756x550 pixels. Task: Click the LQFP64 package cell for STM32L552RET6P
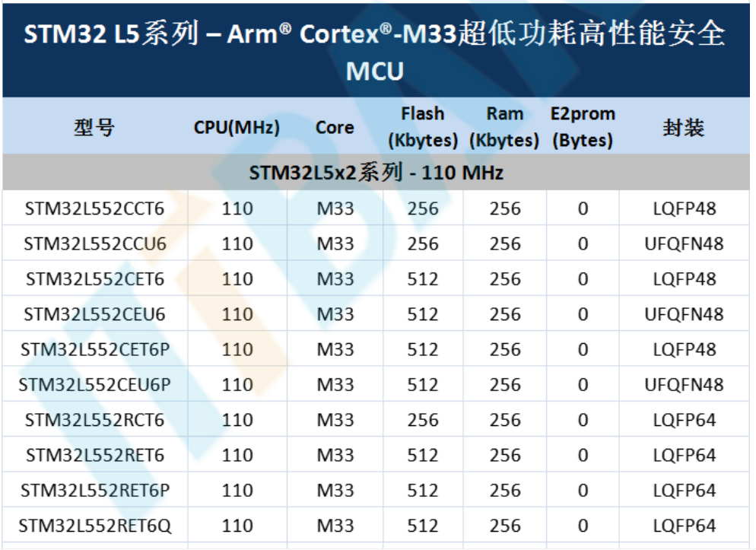pyautogui.click(x=685, y=490)
